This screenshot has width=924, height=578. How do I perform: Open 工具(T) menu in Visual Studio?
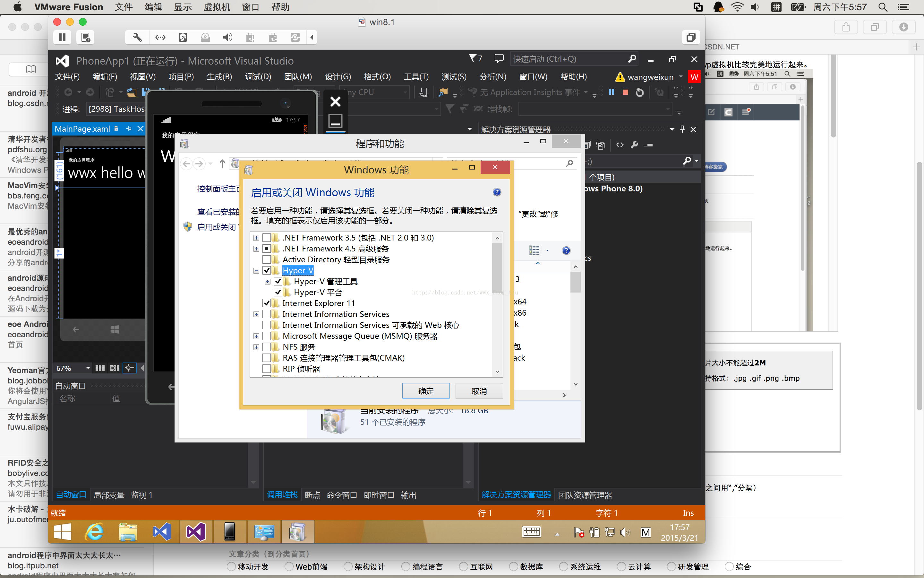pyautogui.click(x=416, y=77)
